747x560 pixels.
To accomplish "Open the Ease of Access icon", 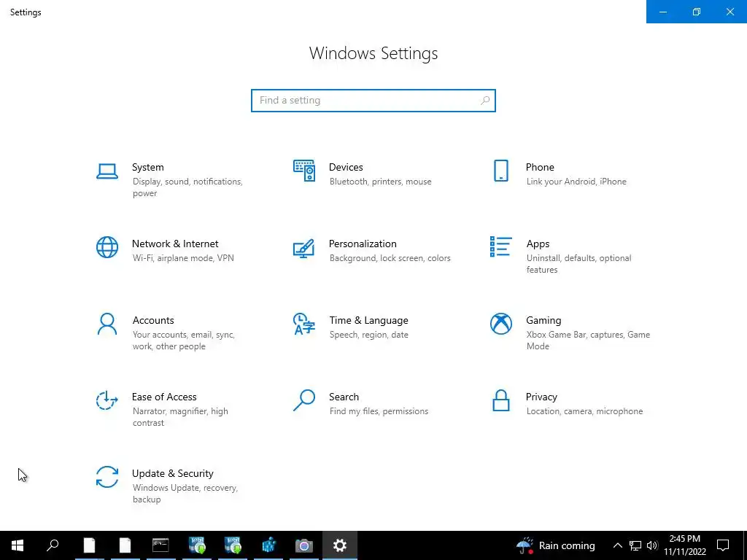I will [107, 400].
